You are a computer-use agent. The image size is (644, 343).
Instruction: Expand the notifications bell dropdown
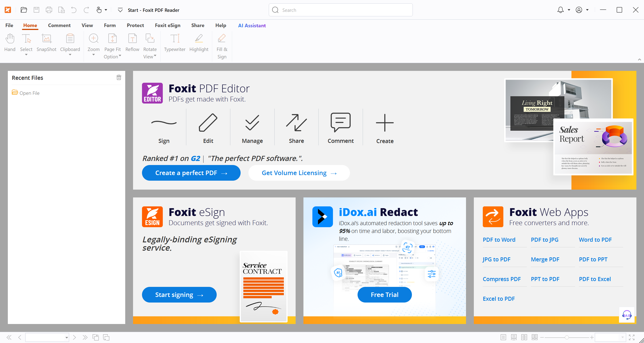pyautogui.click(x=569, y=10)
